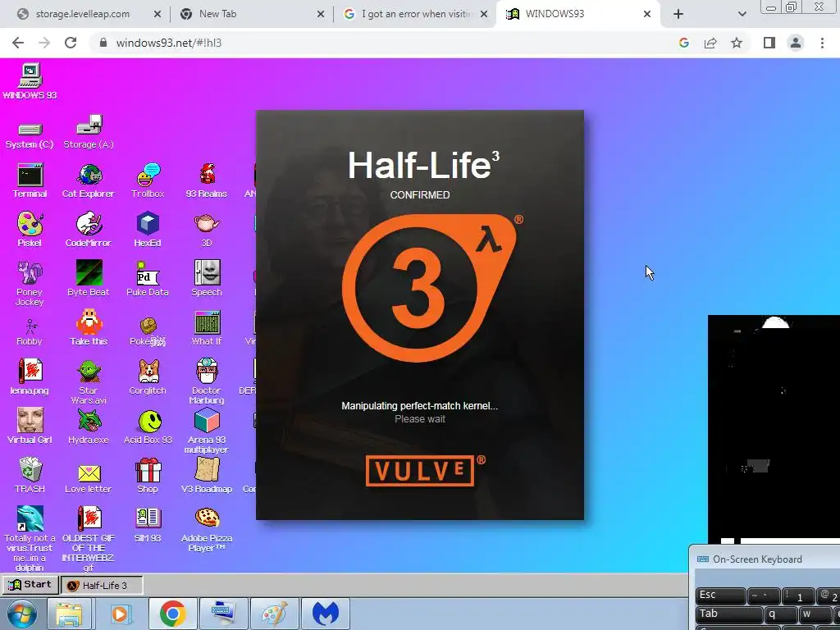Image resolution: width=840 pixels, height=630 pixels.
Task: Launch Acid Box 93 smiley icon
Action: [148, 427]
